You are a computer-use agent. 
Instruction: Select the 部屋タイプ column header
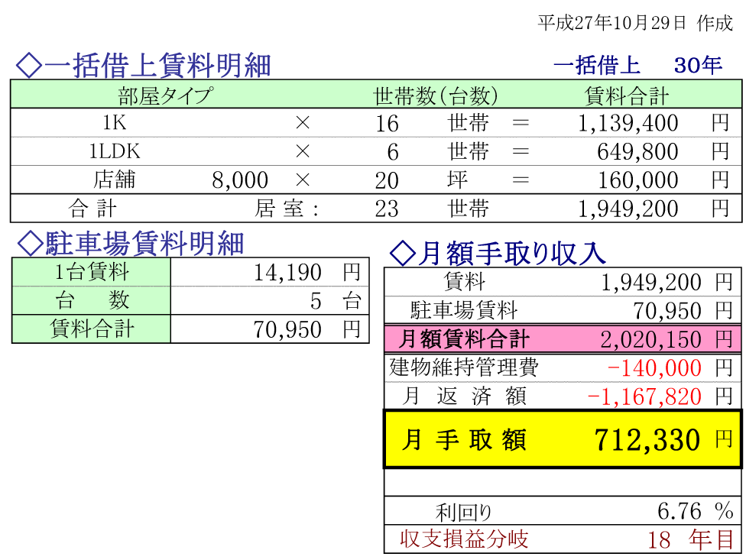pos(164,95)
